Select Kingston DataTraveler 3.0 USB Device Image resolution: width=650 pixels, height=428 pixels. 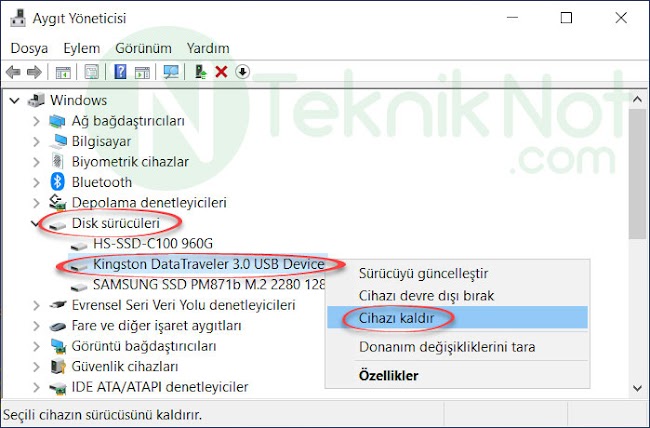coord(209,264)
